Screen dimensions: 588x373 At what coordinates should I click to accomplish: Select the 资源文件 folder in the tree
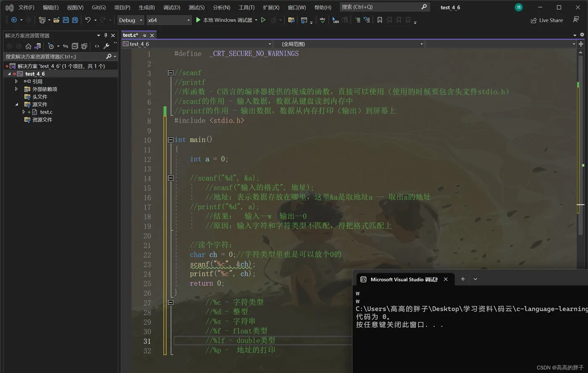pyautogui.click(x=42, y=120)
